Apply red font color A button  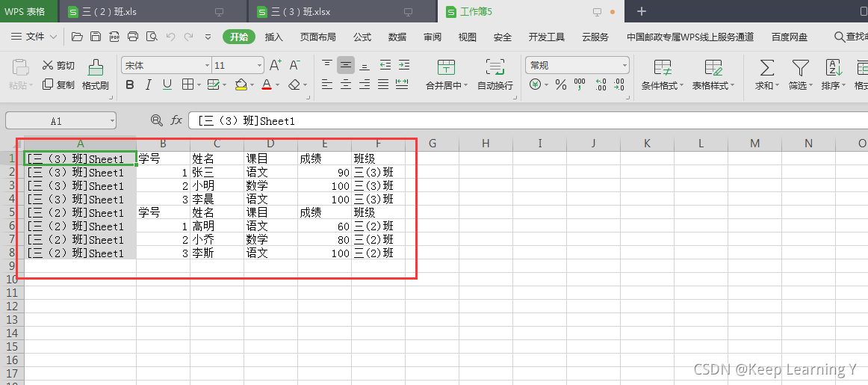click(x=267, y=84)
